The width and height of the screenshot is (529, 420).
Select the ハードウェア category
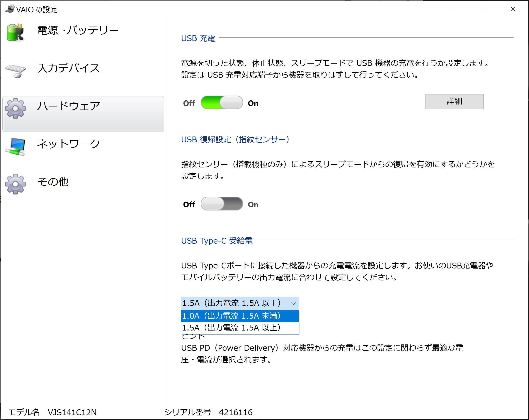83,114
